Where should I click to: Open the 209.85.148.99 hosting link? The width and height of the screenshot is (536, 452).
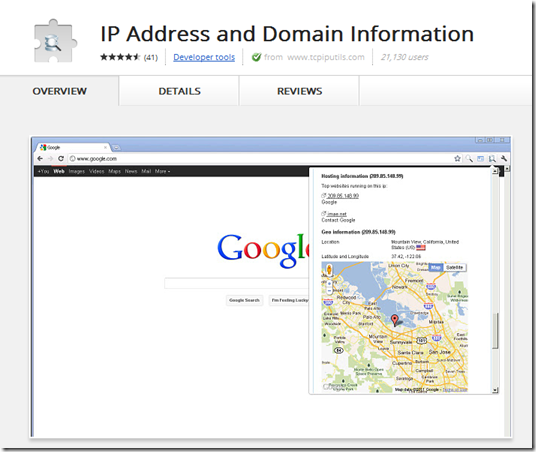pos(342,196)
